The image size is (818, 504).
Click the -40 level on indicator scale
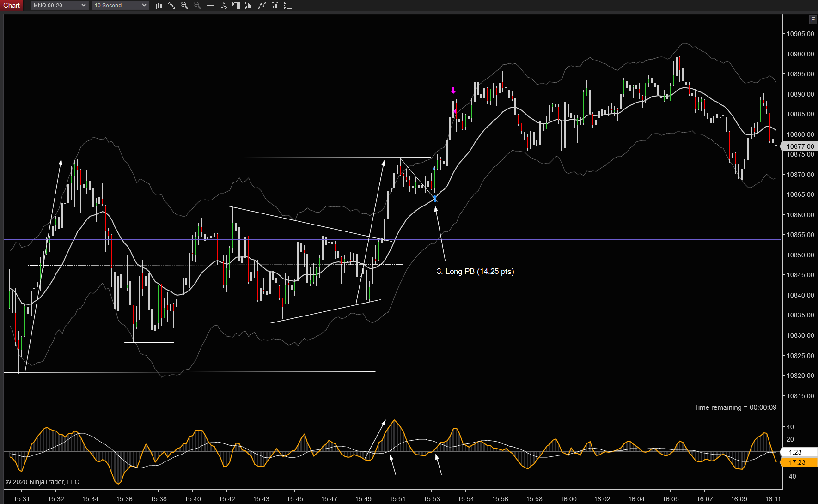tap(791, 476)
